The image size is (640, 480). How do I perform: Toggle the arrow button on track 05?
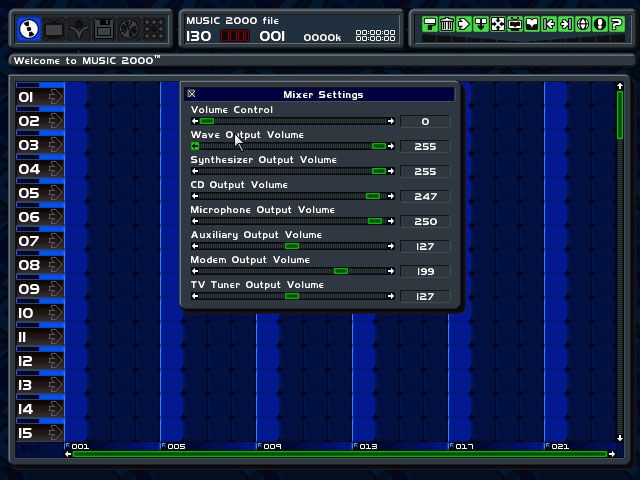click(54, 193)
